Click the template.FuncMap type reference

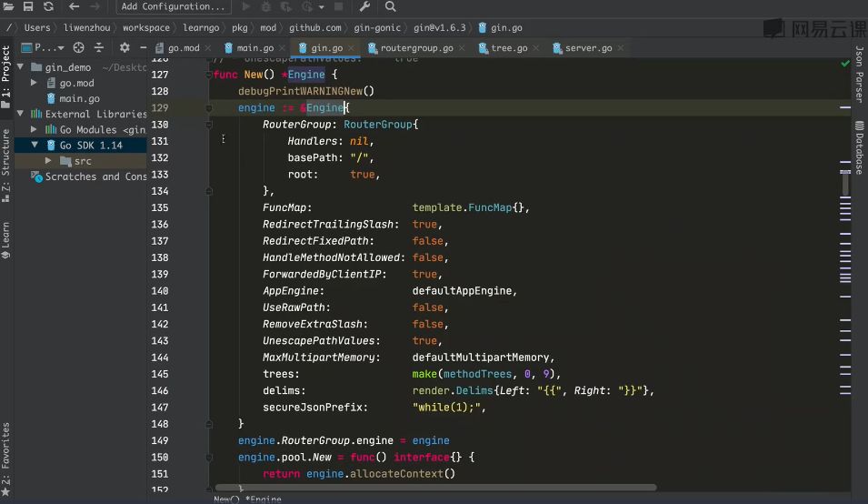coord(462,207)
